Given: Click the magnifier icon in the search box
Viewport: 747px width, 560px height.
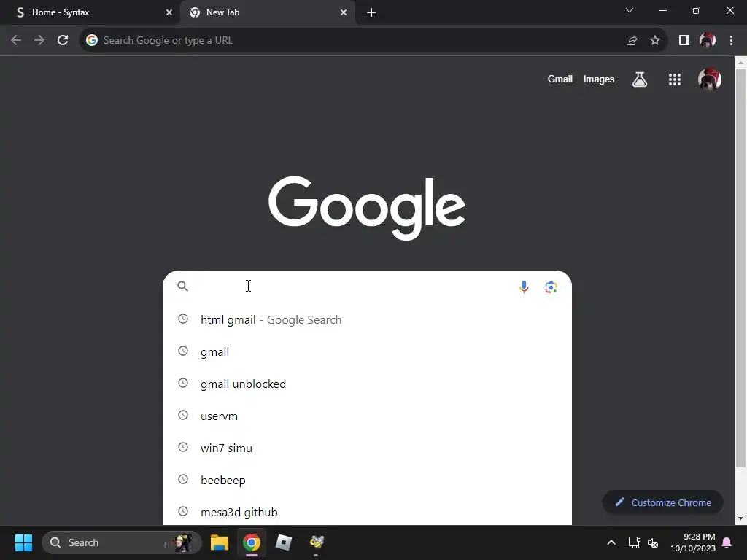Looking at the screenshot, I should [183, 286].
